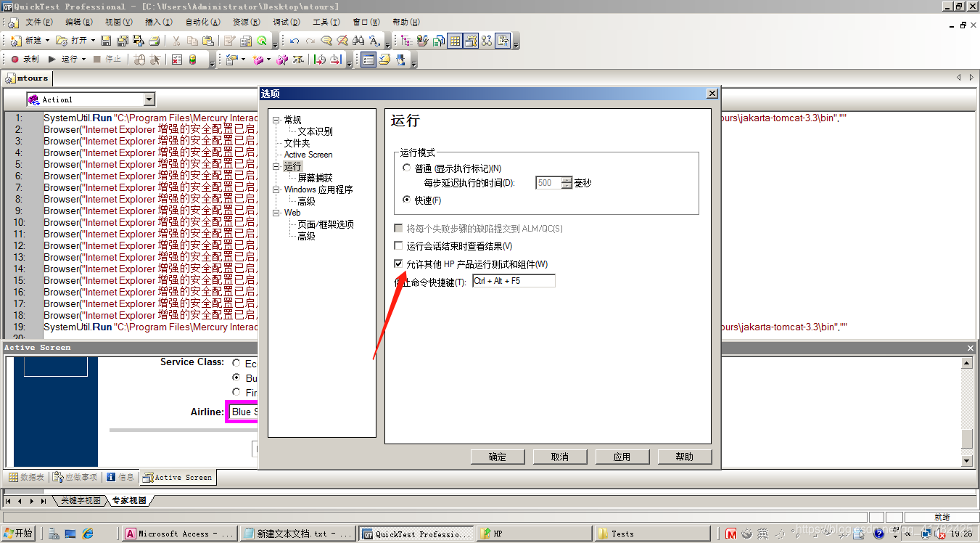Image resolution: width=980 pixels, height=543 pixels.
Task: Click the green-red battery-shaped toolbar icon
Action: click(192, 60)
